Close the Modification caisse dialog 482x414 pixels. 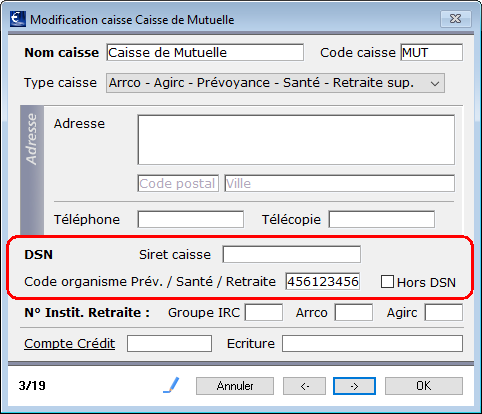[456, 19]
